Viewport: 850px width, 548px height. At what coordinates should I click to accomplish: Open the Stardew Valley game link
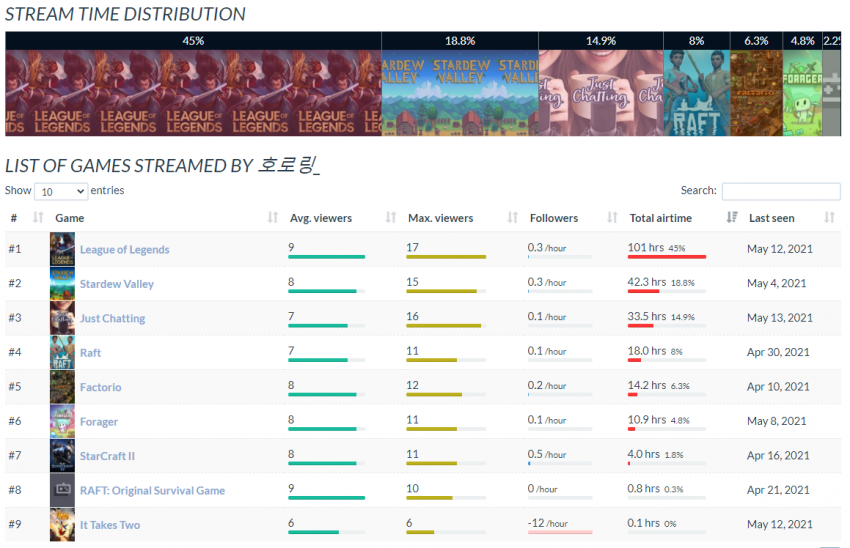tap(117, 284)
